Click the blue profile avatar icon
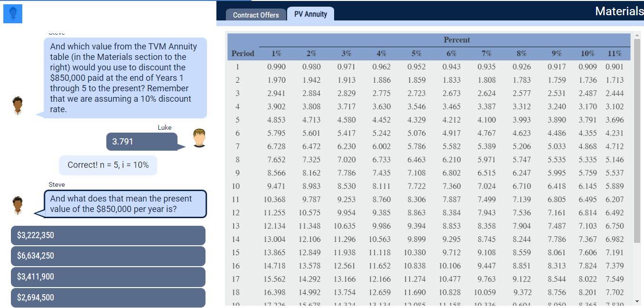644x308 pixels. (x=12, y=14)
